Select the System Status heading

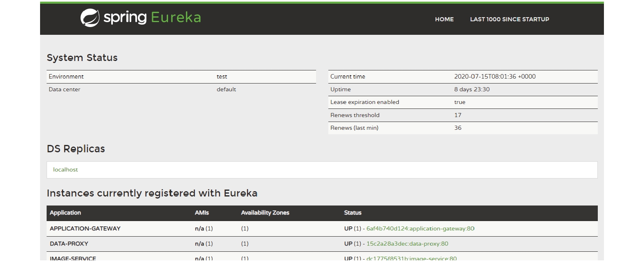(82, 58)
